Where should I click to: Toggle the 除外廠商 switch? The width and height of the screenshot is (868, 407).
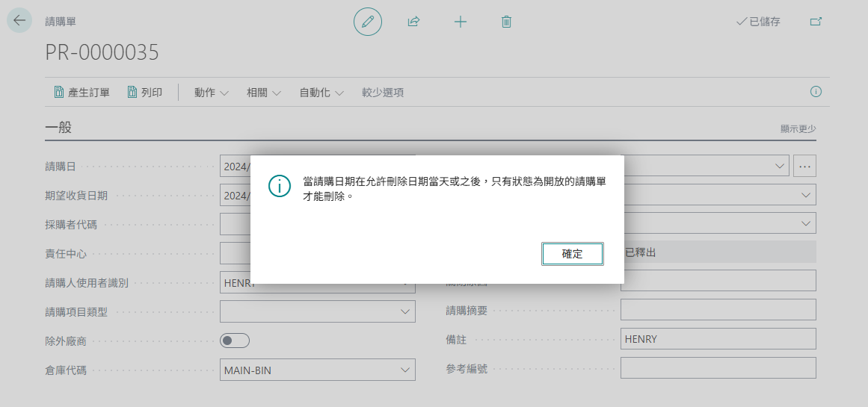(x=235, y=341)
